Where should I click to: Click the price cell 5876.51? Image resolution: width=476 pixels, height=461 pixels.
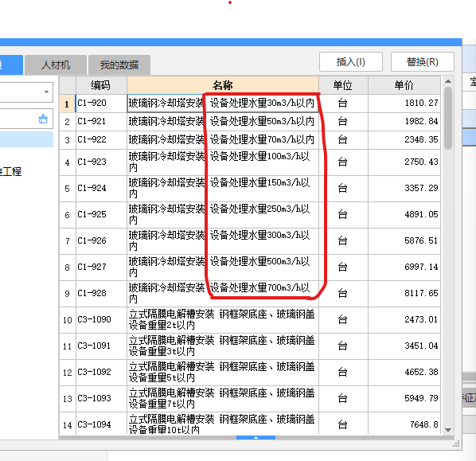click(x=404, y=241)
